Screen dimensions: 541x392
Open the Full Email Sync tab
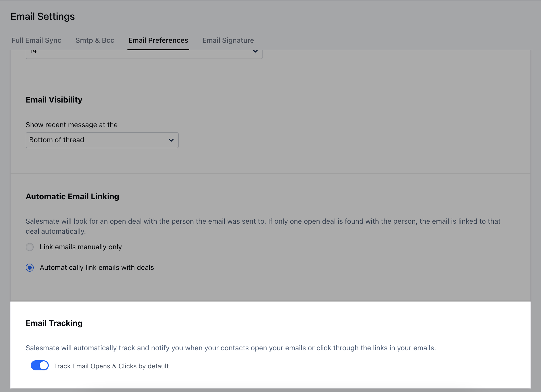[36, 40]
